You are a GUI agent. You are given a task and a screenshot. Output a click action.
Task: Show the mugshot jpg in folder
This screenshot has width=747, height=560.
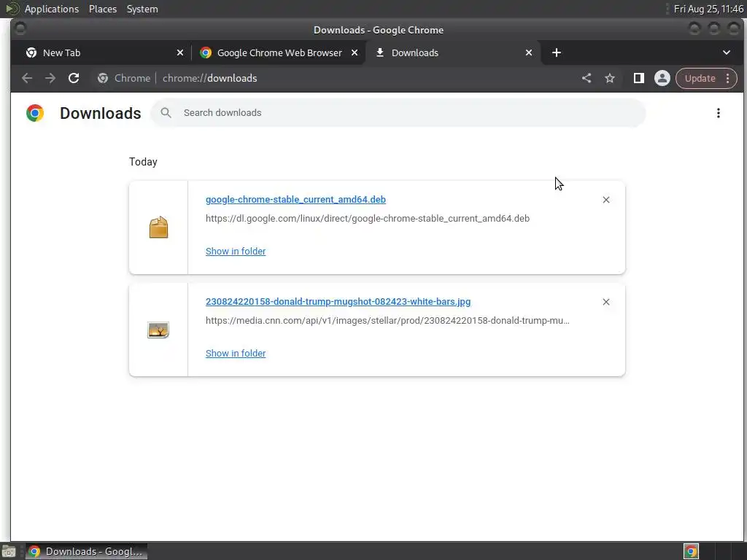[236, 353]
